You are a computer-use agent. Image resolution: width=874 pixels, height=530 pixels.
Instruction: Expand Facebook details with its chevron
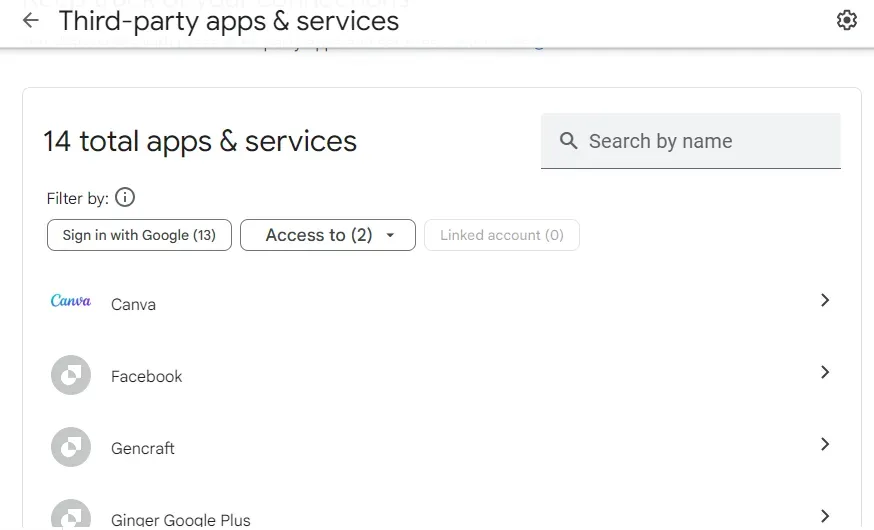pyautogui.click(x=825, y=372)
